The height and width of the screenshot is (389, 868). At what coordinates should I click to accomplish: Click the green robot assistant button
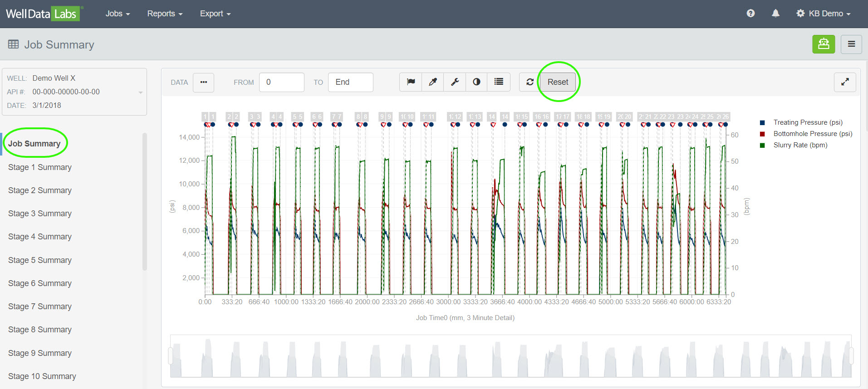823,44
